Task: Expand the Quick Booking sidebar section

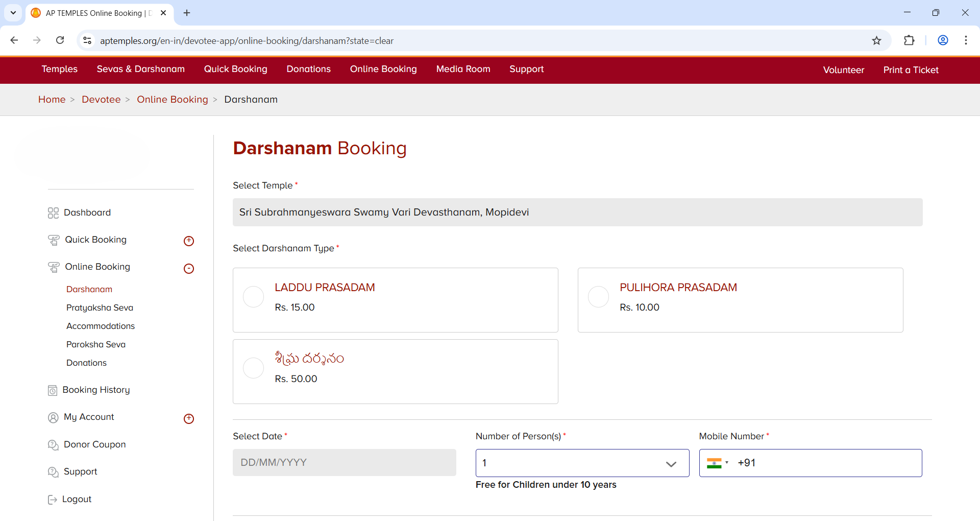Action: click(189, 241)
